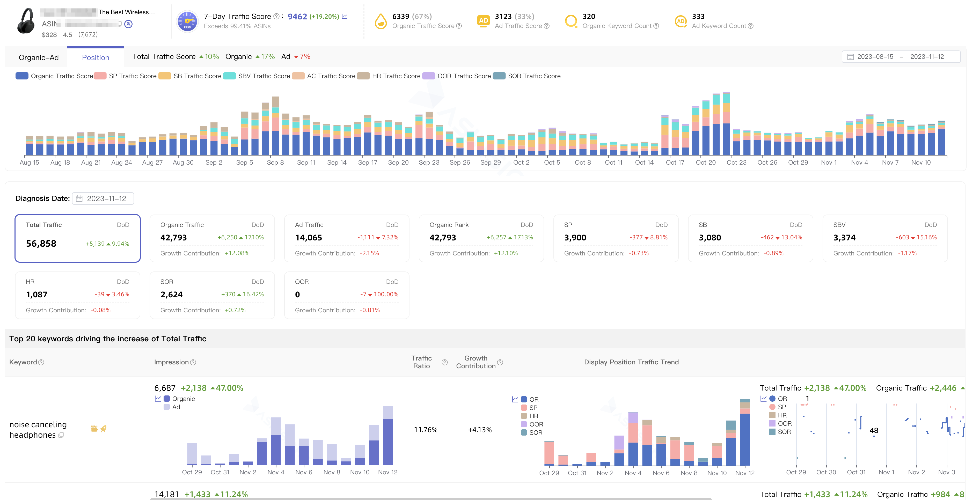
Task: Copy keyword noise canceling headphones
Action: tap(61, 435)
